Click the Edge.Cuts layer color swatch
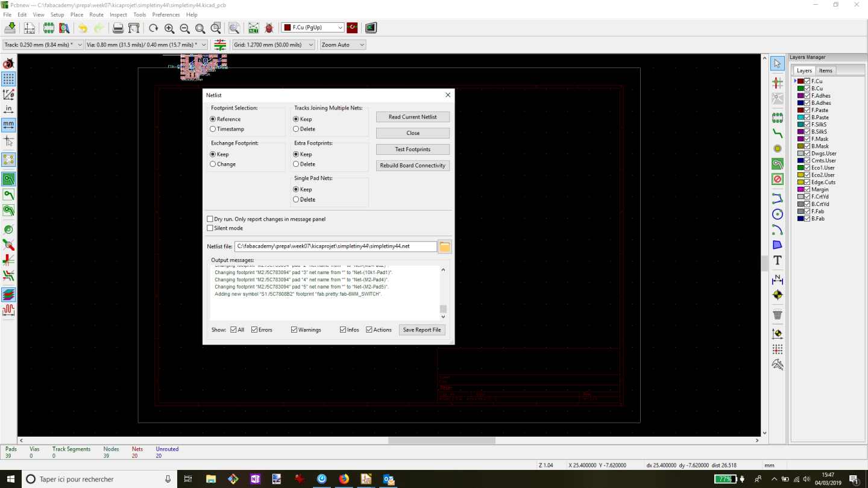Screen dimensions: 868x488 point(800,183)
